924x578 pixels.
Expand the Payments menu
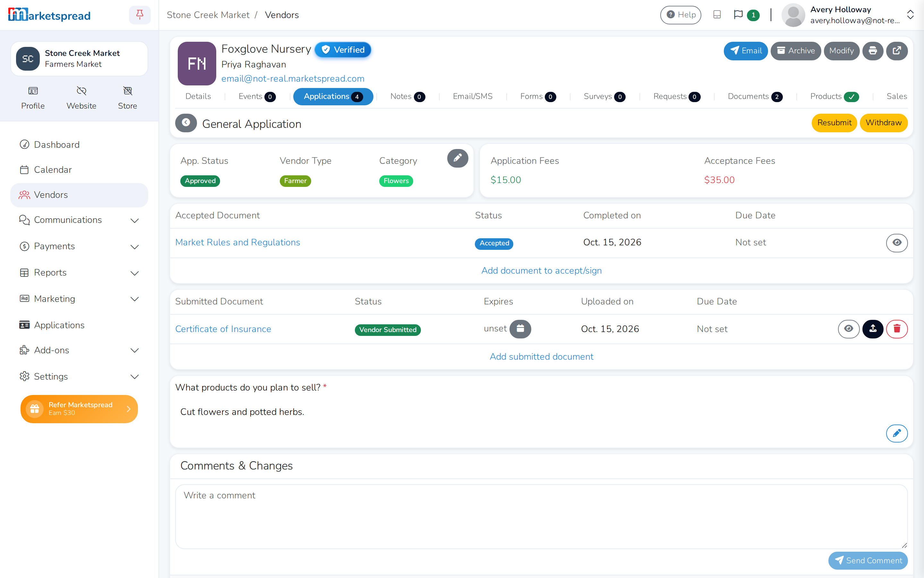[x=79, y=246]
